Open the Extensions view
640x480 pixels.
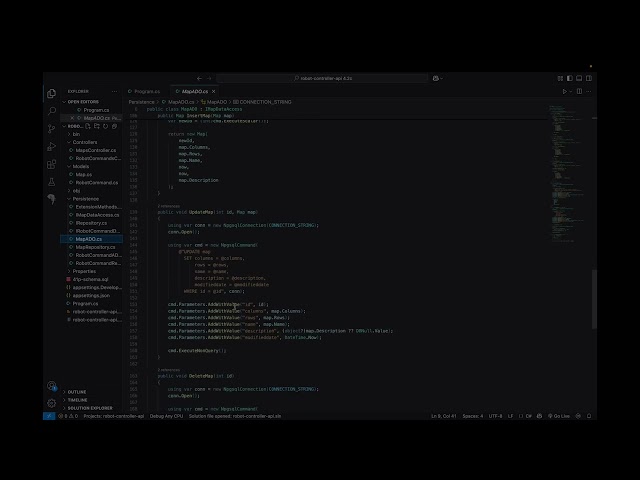pos(52,164)
